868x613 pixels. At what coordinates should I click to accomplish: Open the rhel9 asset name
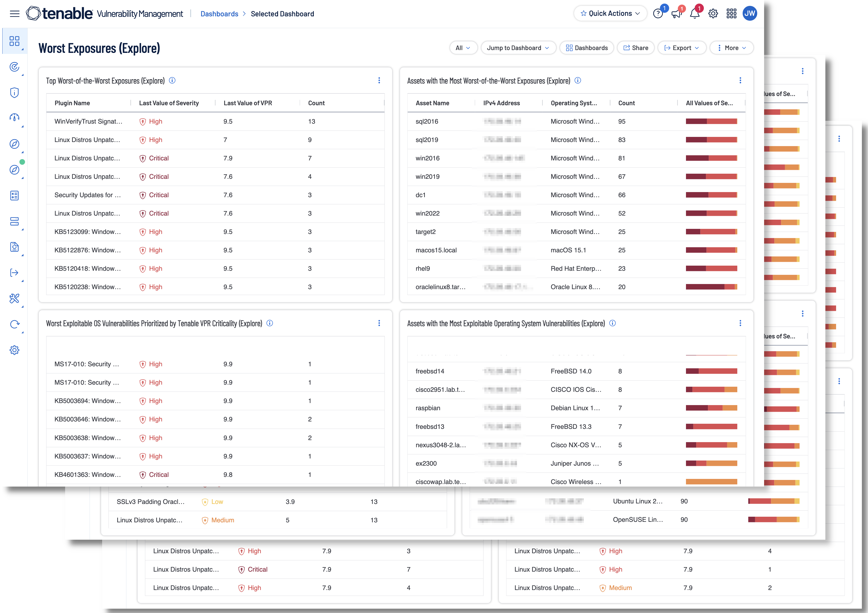tap(423, 269)
